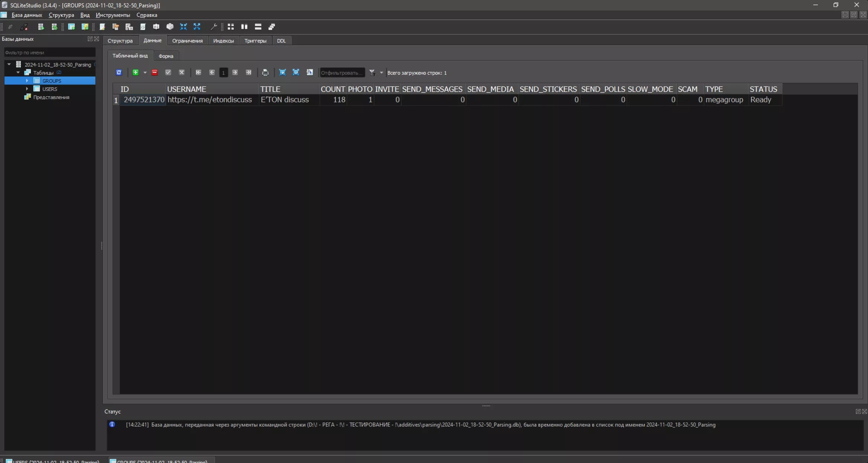Image resolution: width=868 pixels, height=463 pixels.
Task: Click the page number input field
Action: point(223,72)
